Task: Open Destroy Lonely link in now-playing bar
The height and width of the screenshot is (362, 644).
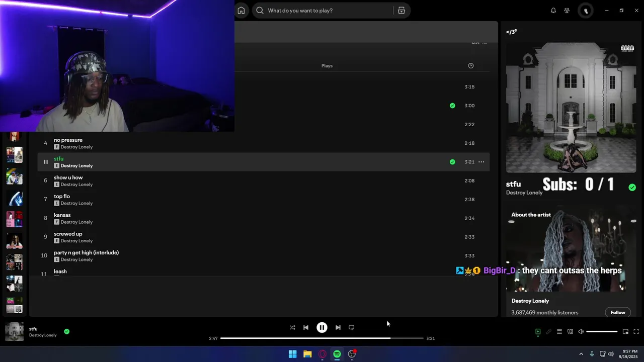Action: [43, 335]
